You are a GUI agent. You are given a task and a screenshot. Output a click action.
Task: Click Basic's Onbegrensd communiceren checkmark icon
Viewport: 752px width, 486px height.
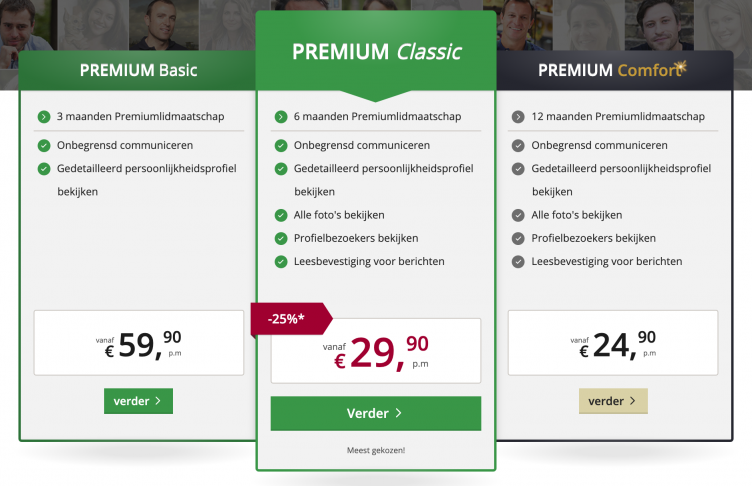(x=44, y=145)
